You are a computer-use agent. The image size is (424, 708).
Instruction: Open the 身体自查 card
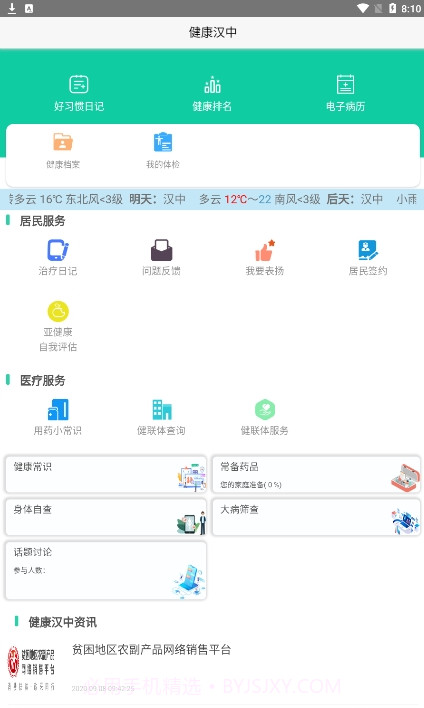pyautogui.click(x=106, y=517)
